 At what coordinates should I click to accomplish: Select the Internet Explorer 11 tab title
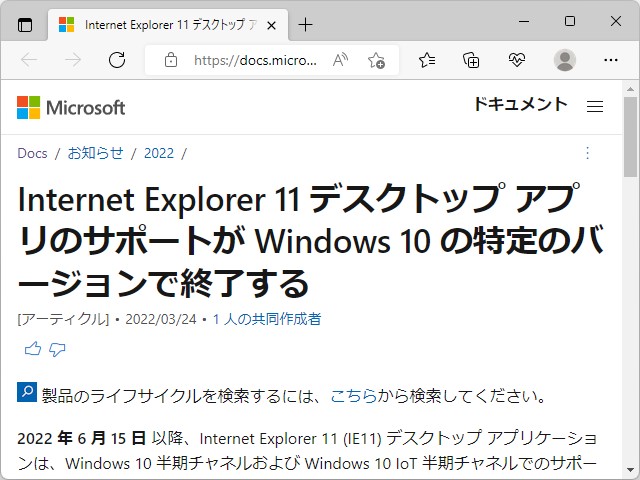coord(171,25)
